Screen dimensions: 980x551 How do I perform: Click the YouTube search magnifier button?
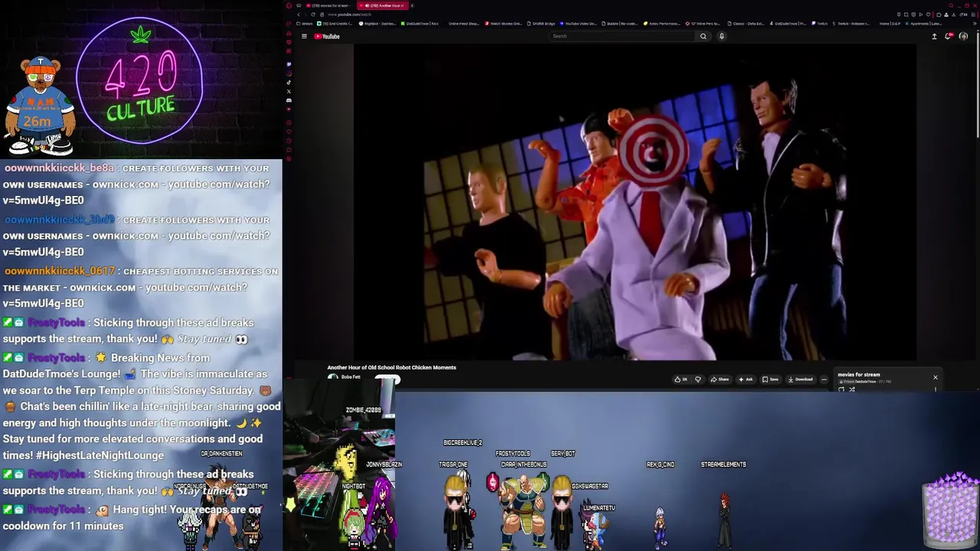pyautogui.click(x=703, y=36)
